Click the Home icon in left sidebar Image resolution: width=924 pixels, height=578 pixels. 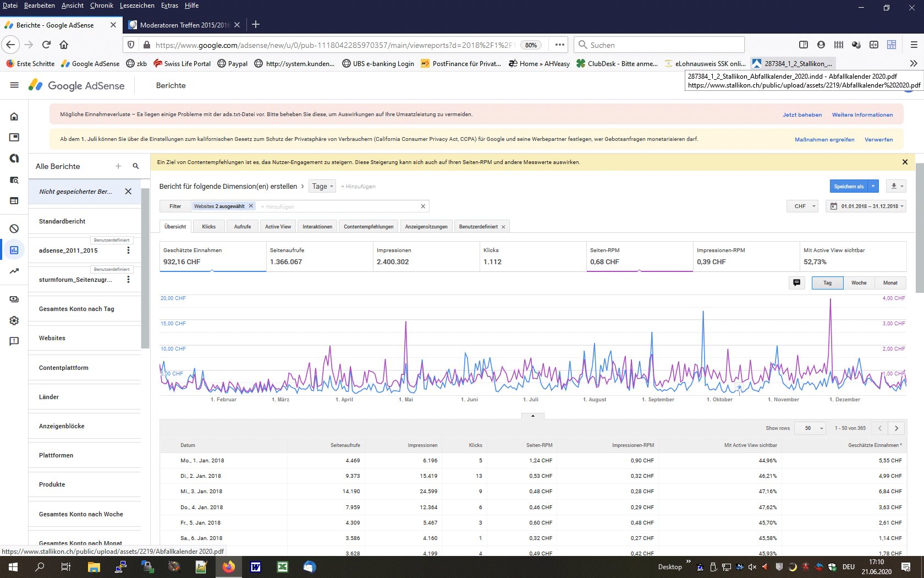coord(14,117)
